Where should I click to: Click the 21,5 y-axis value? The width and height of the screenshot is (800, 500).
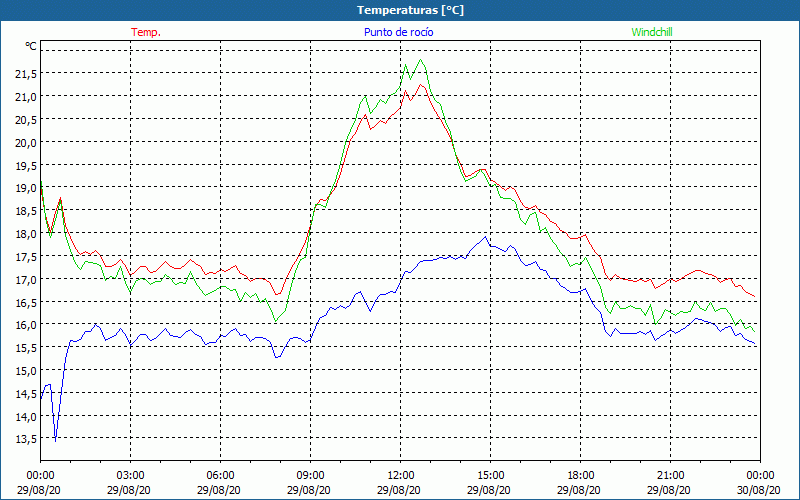point(26,74)
